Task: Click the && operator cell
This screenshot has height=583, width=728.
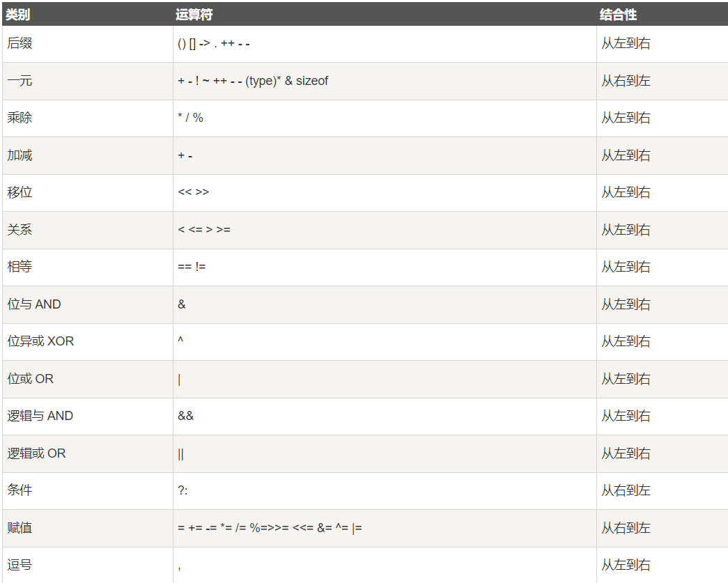Action: (186, 416)
